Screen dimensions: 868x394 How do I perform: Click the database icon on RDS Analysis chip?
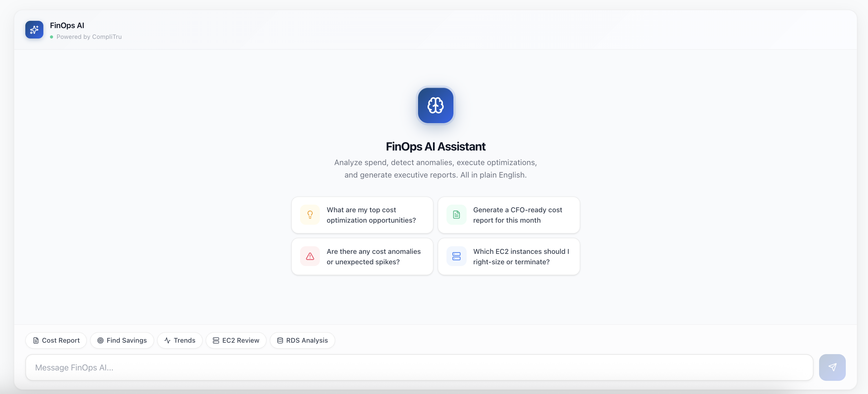[279, 340]
